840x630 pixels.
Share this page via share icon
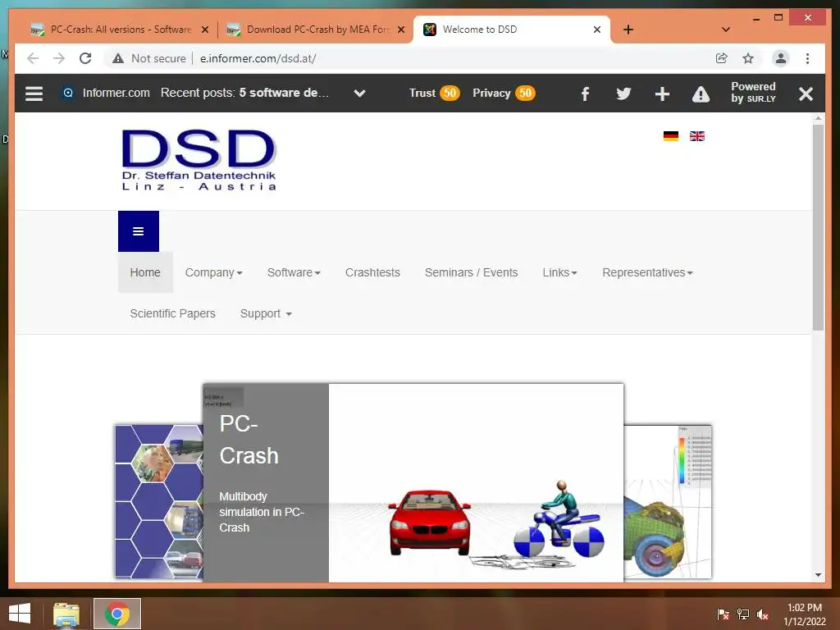(x=722, y=58)
